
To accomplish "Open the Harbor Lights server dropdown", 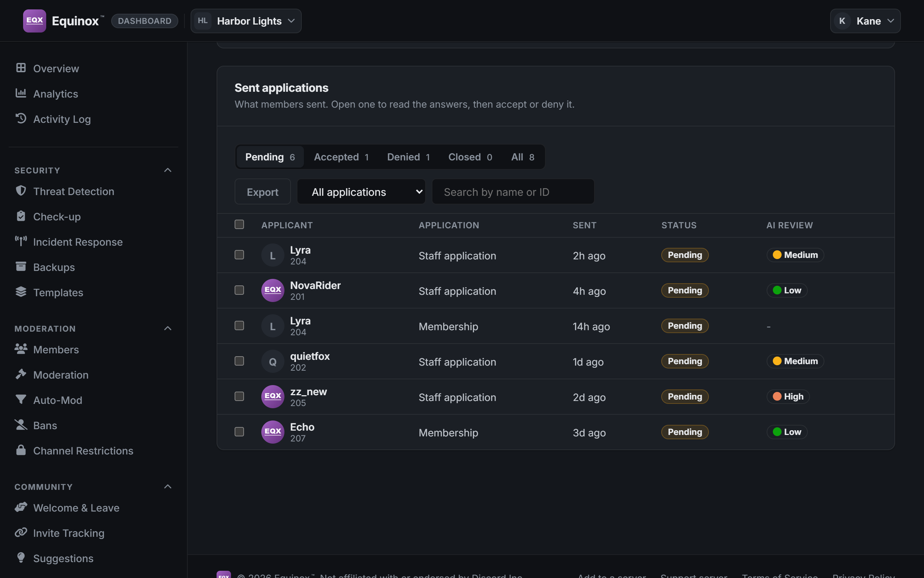I will point(246,21).
